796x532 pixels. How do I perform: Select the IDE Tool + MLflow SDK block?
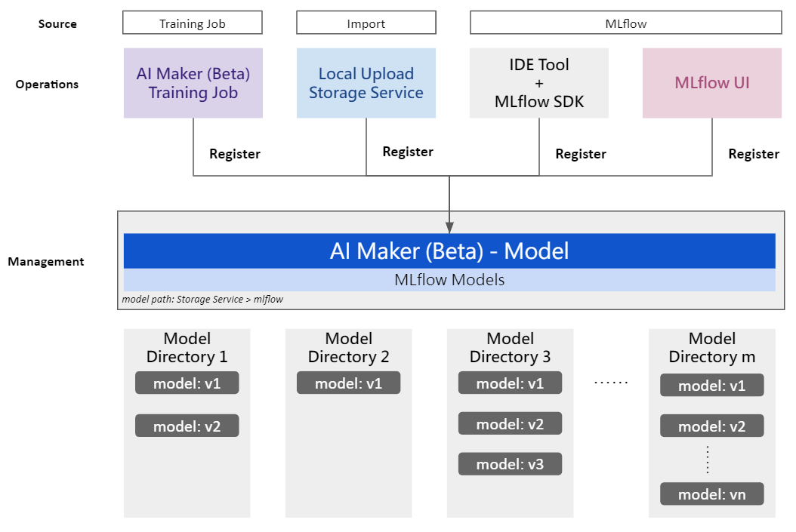click(x=539, y=83)
